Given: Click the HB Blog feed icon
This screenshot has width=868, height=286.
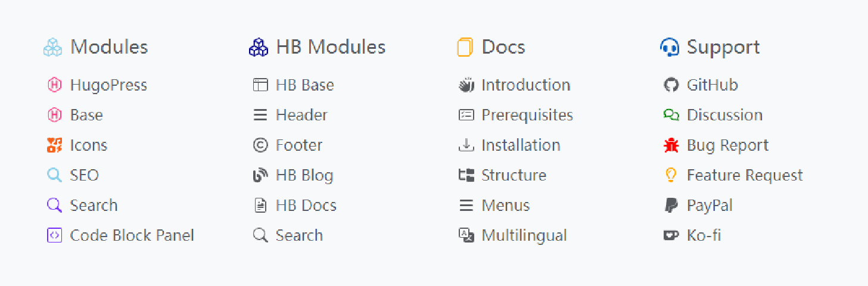Looking at the screenshot, I should [260, 175].
